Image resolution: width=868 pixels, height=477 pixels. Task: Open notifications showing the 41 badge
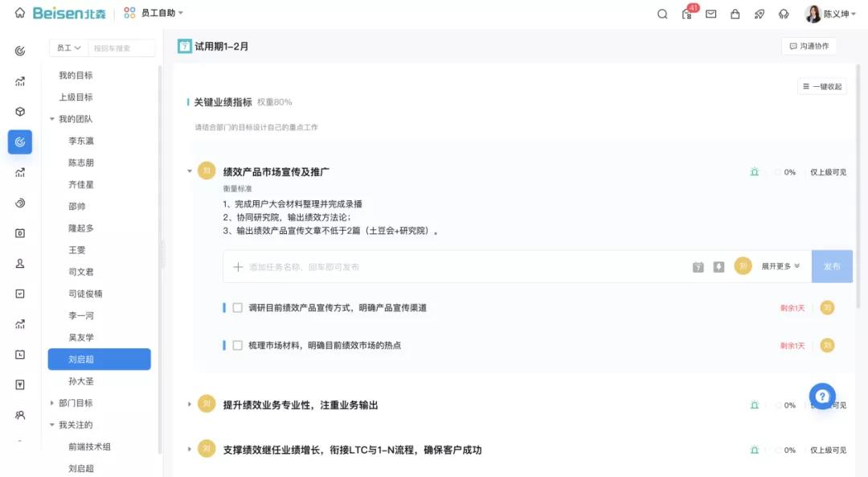pyautogui.click(x=686, y=14)
